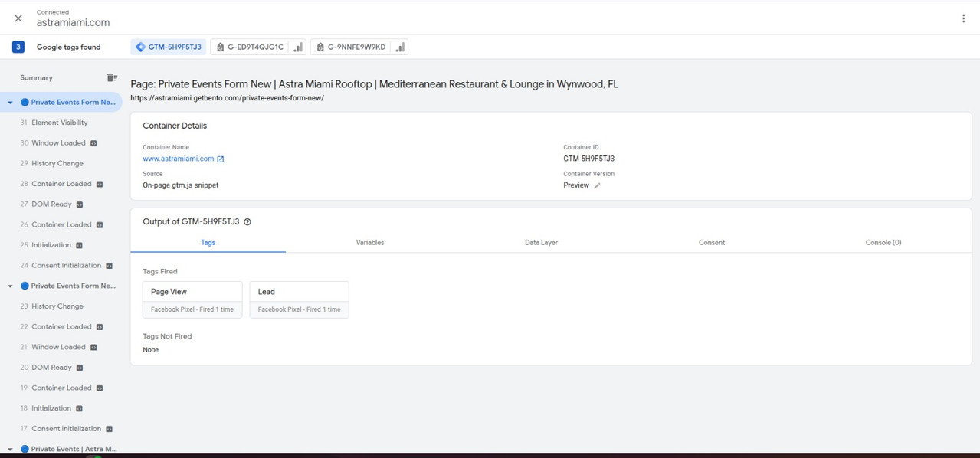Click the signal bars icon next to G-9NNFE9W9KD
The width and height of the screenshot is (980, 458).
click(x=399, y=47)
